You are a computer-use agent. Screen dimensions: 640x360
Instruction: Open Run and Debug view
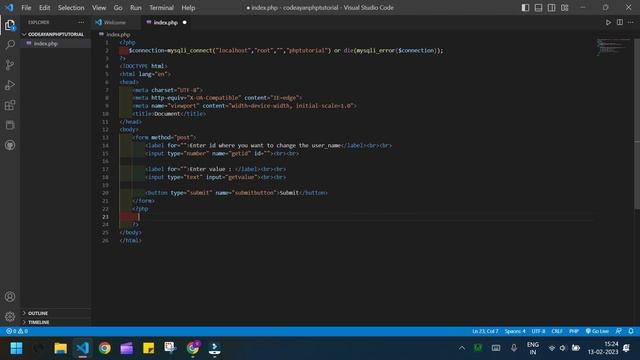[10, 85]
